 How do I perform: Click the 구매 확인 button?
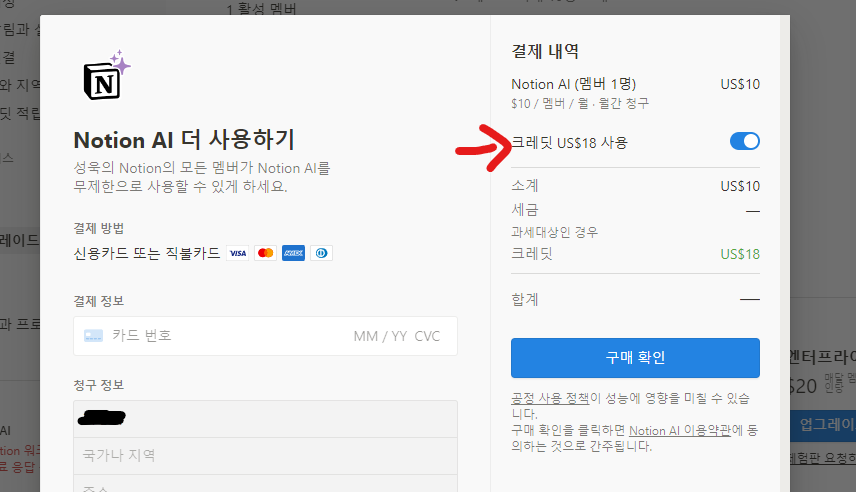[x=635, y=358]
